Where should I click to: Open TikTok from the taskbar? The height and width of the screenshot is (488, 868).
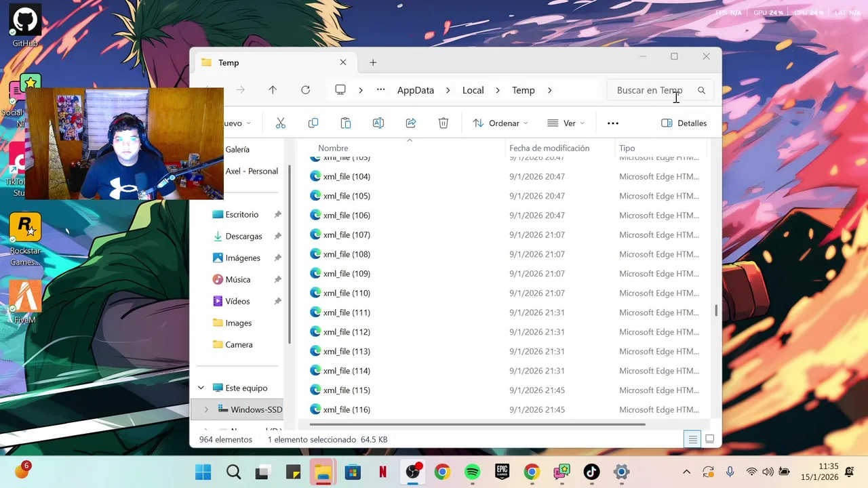(591, 472)
